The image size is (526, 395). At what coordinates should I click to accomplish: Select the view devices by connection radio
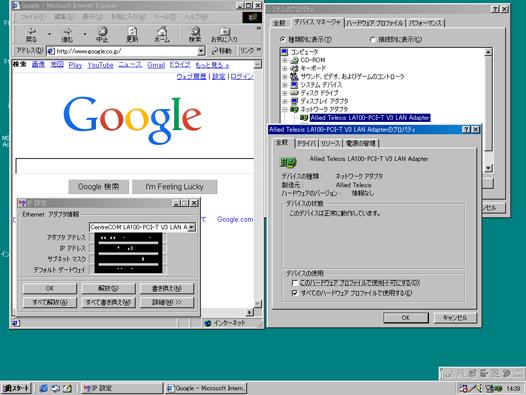pos(372,40)
